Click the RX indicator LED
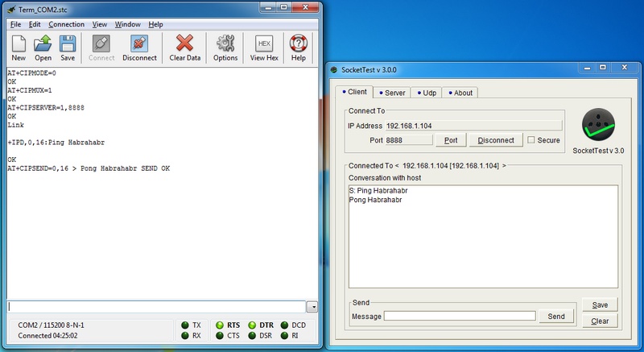 tap(185, 336)
